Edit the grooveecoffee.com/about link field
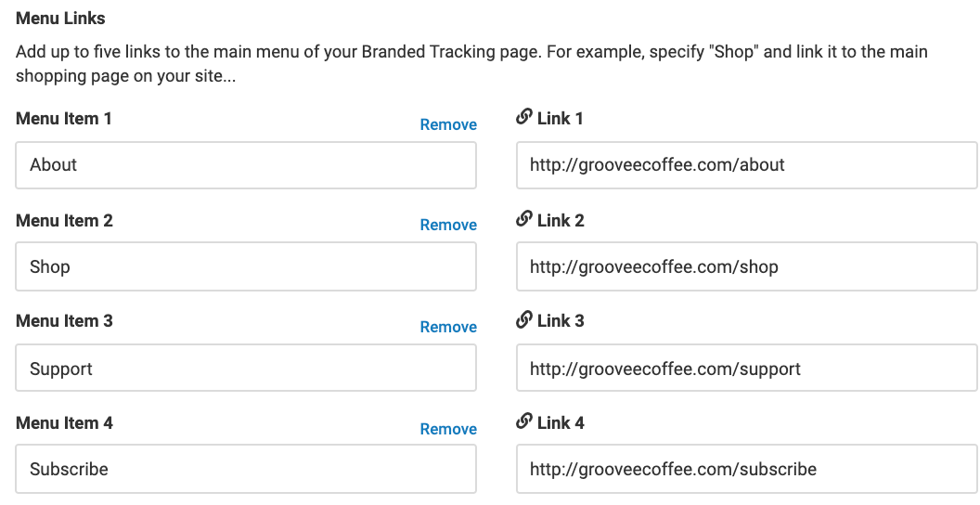 [746, 165]
